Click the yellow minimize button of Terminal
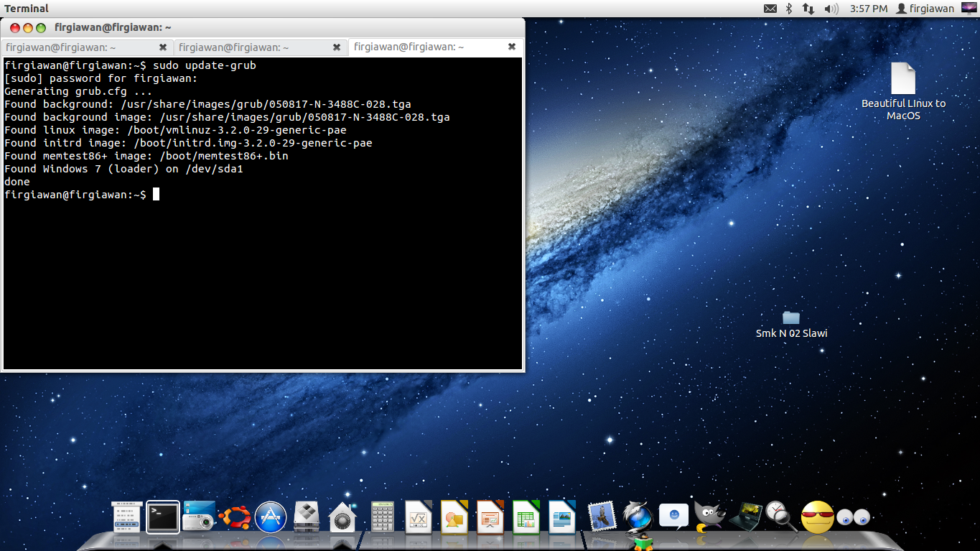The height and width of the screenshot is (551, 980). point(28,28)
